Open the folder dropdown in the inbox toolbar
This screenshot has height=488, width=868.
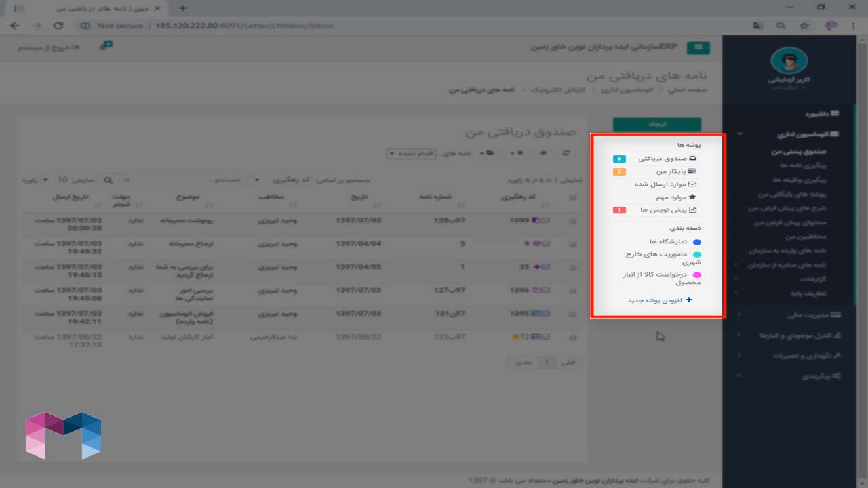487,154
